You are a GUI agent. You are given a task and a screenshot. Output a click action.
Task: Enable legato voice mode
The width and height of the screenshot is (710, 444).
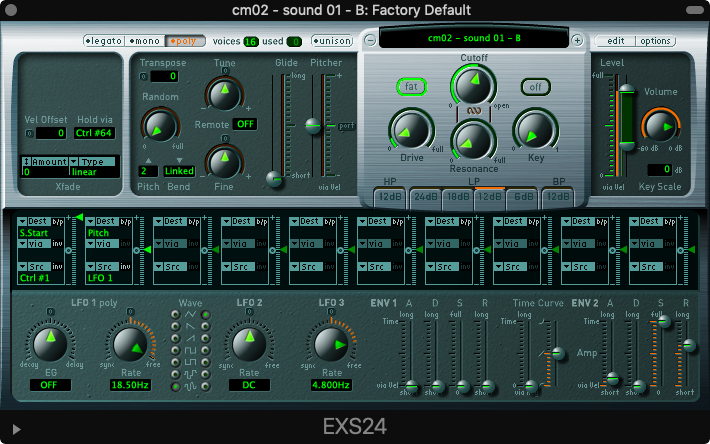pyautogui.click(x=103, y=41)
